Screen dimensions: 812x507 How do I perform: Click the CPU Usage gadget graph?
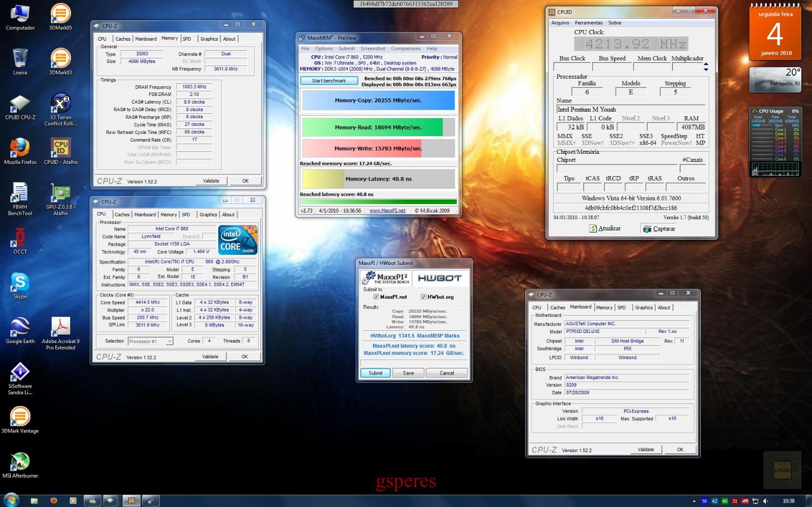(774, 169)
